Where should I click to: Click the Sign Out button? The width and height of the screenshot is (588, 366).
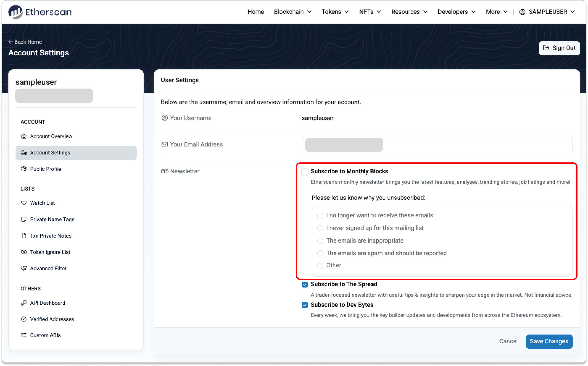pos(559,48)
